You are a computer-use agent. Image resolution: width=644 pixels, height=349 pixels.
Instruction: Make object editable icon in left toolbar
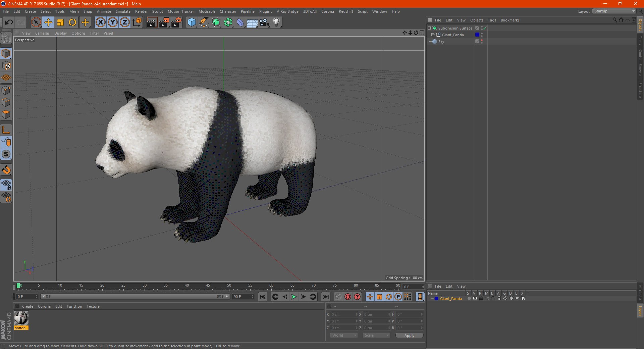tap(6, 38)
